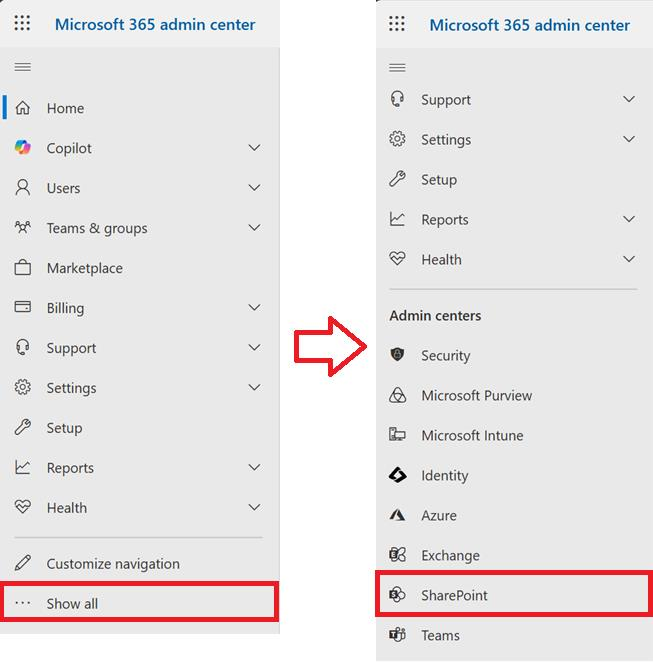The image size is (653, 663).
Task: Expand Settings chevron in left panel
Action: (254, 387)
